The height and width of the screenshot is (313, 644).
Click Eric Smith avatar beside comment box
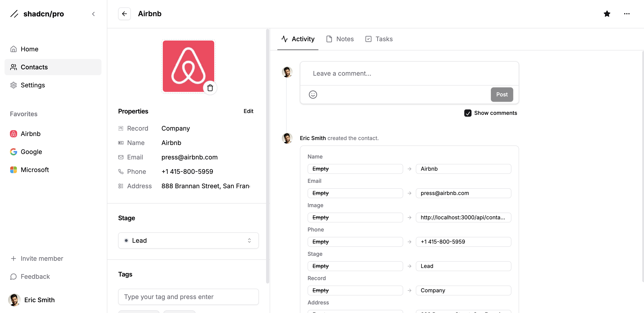click(x=287, y=72)
